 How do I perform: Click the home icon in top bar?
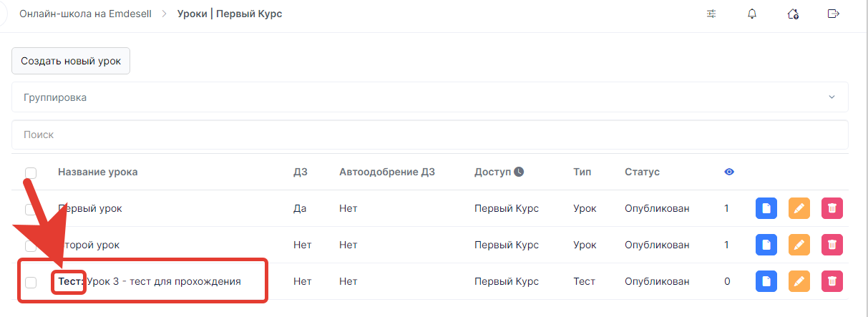tap(793, 14)
